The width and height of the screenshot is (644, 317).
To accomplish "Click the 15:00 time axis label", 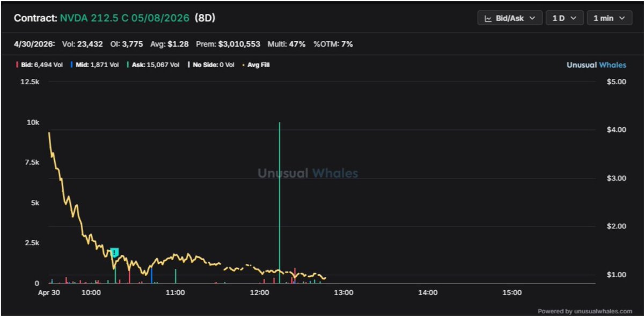I will (x=511, y=293).
